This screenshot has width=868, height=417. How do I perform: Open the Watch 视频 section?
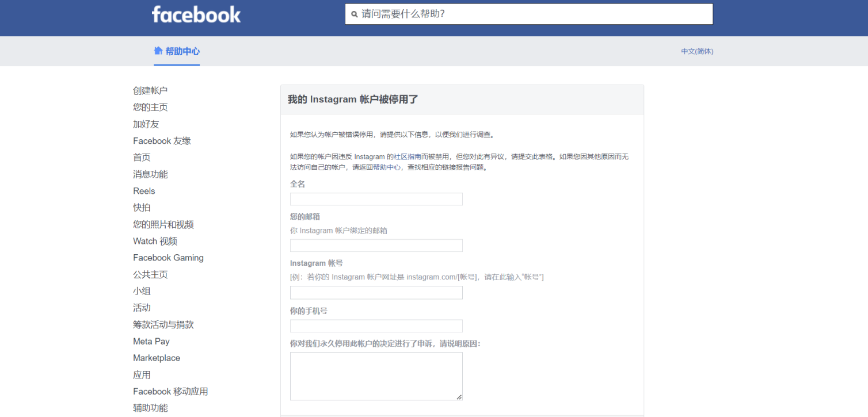pyautogui.click(x=153, y=241)
